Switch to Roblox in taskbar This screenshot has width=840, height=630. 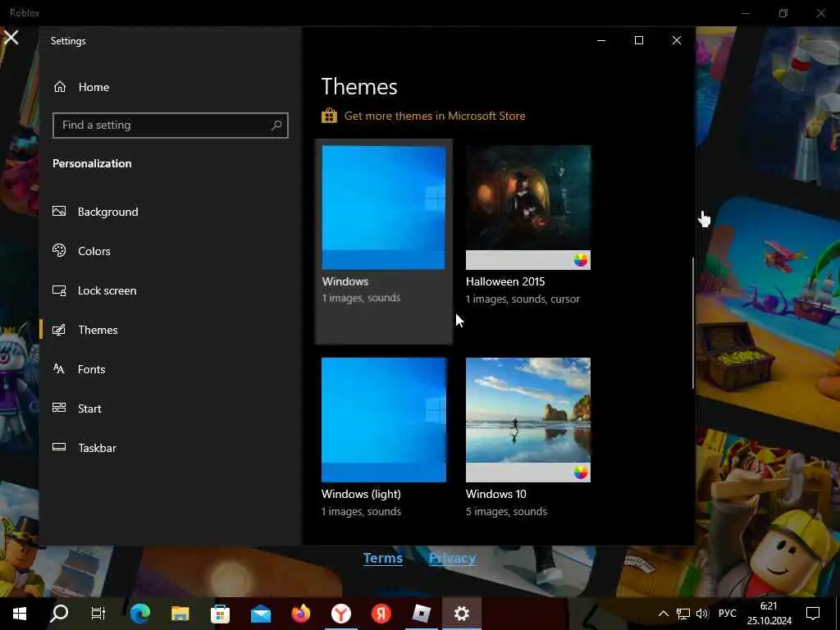pyautogui.click(x=422, y=614)
